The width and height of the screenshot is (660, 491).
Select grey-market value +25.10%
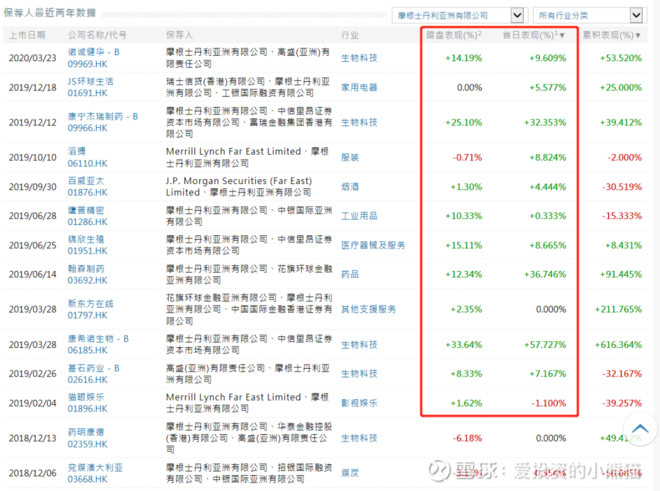coord(463,123)
